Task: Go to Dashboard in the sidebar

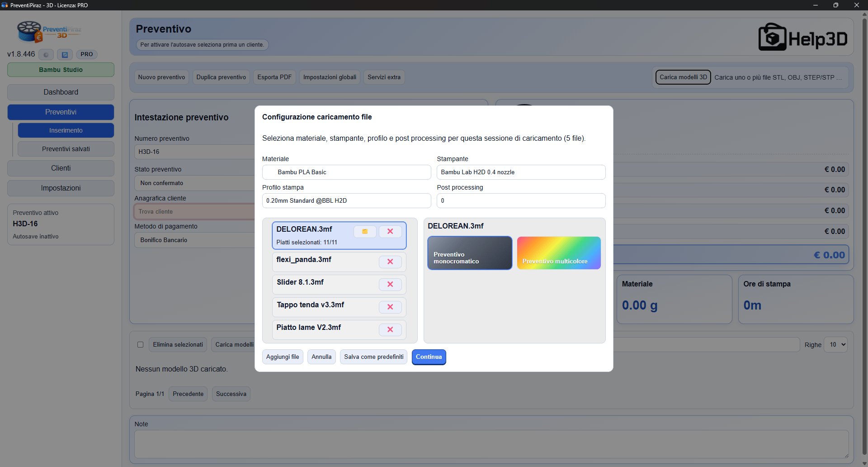Action: (61, 92)
